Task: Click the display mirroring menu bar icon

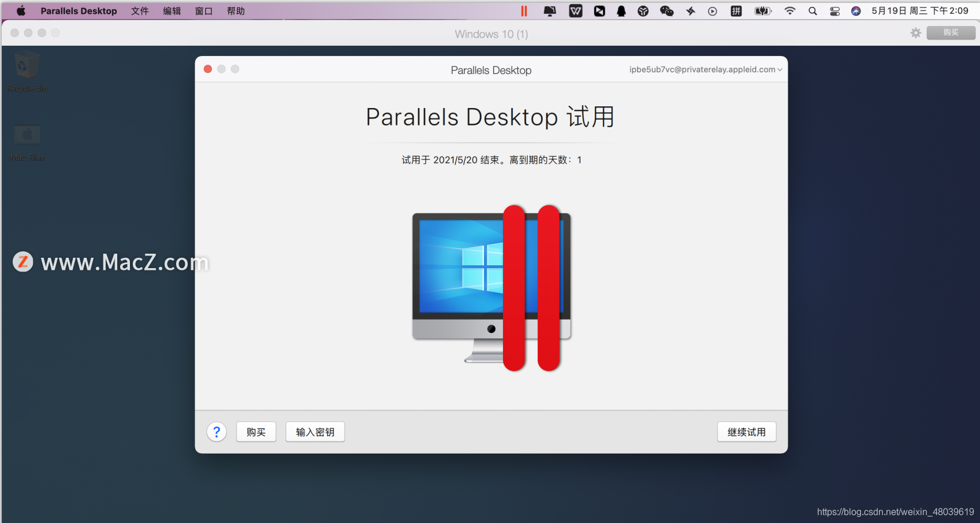Action: coord(550,11)
